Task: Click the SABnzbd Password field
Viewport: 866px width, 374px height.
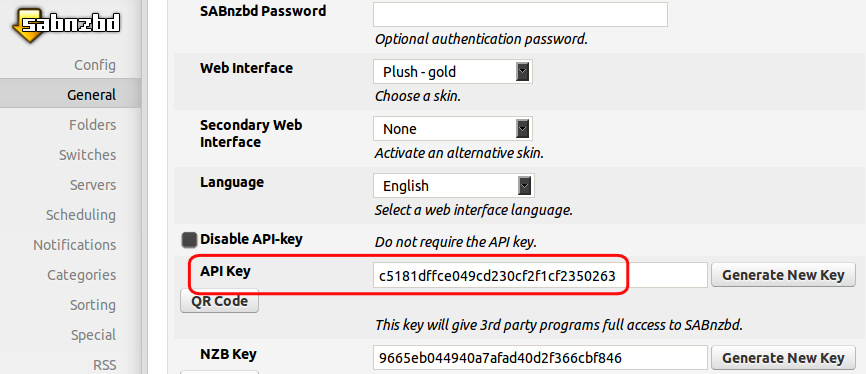Action: click(x=520, y=14)
